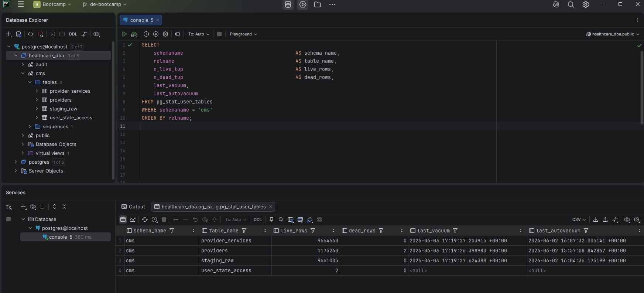Expand provider_services table node
Screen dimensions: 644x293
point(37,91)
